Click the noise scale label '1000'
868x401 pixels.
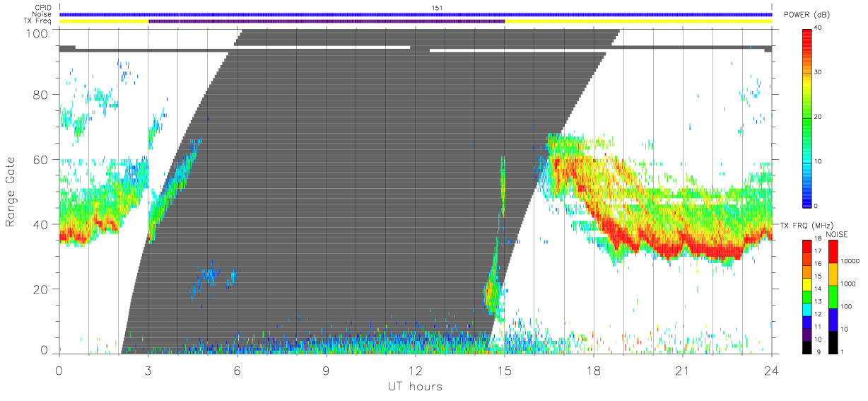[848, 284]
